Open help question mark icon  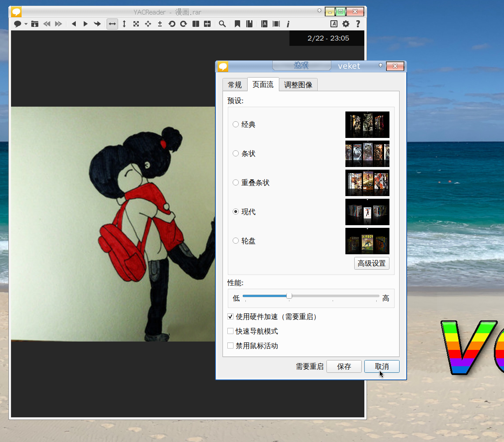(358, 24)
